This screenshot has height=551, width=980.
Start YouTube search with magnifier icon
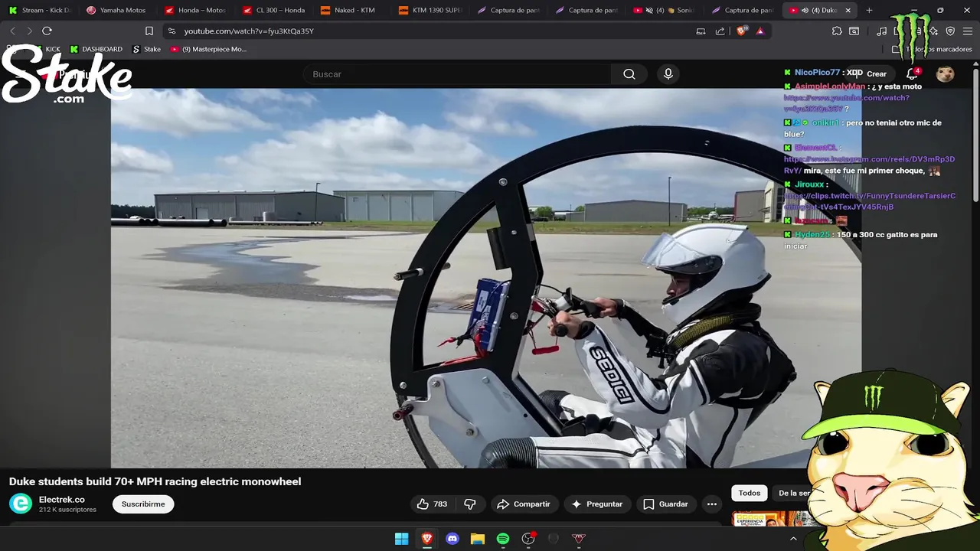point(629,74)
